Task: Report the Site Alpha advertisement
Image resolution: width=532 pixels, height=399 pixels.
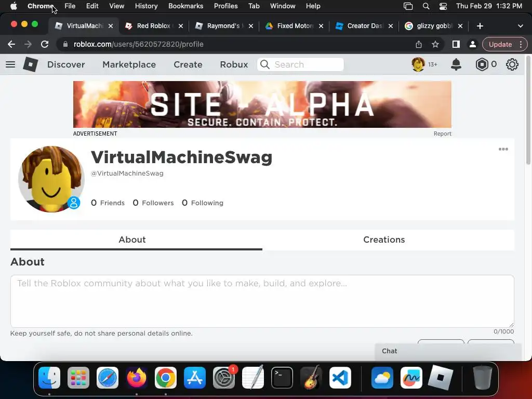Action: [x=443, y=134]
